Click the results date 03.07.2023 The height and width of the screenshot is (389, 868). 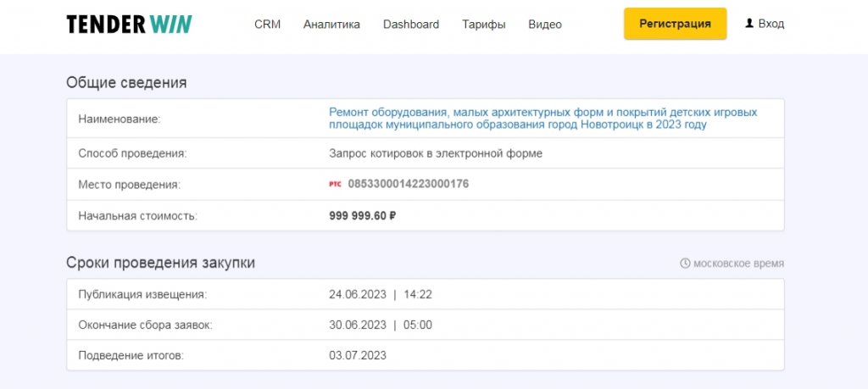tap(357, 356)
